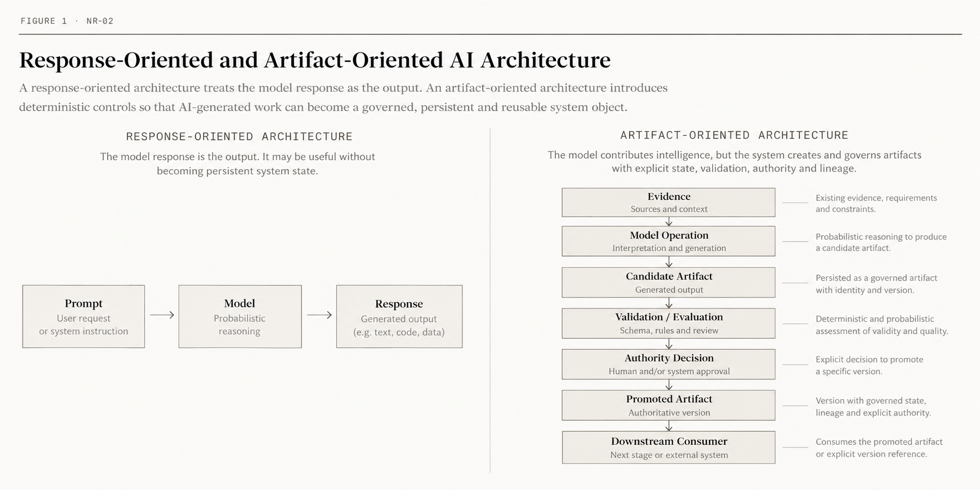Click the arrow between Prompt and Model boxes

click(x=162, y=315)
